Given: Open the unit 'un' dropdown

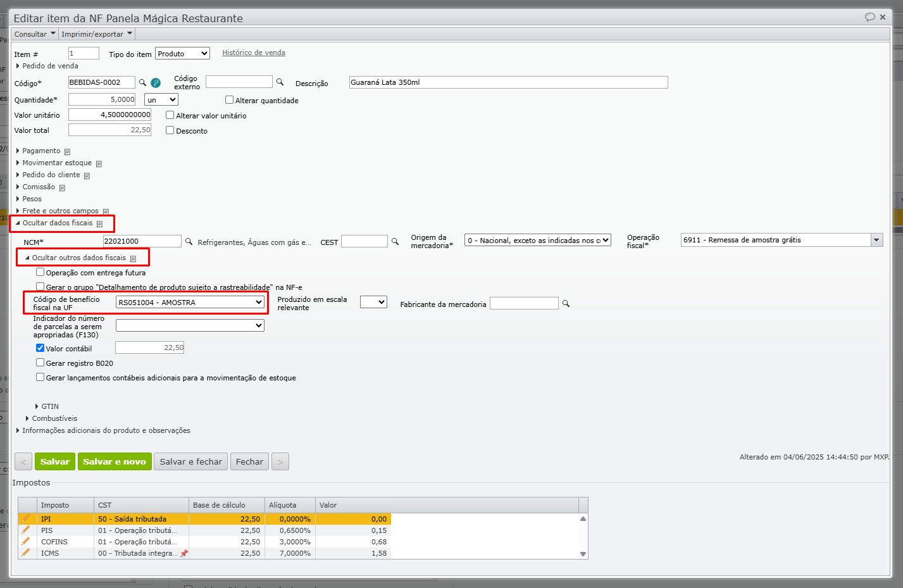Looking at the screenshot, I should pos(161,99).
